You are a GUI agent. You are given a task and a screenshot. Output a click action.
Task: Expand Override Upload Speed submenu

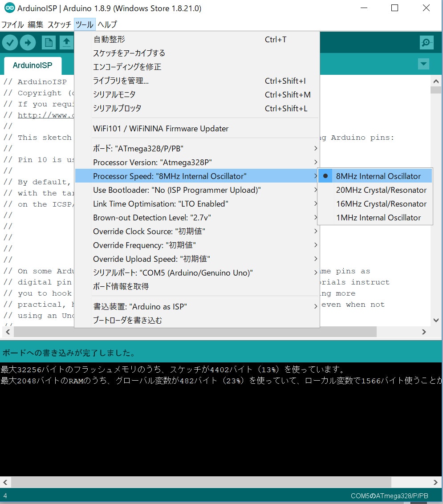point(197,259)
